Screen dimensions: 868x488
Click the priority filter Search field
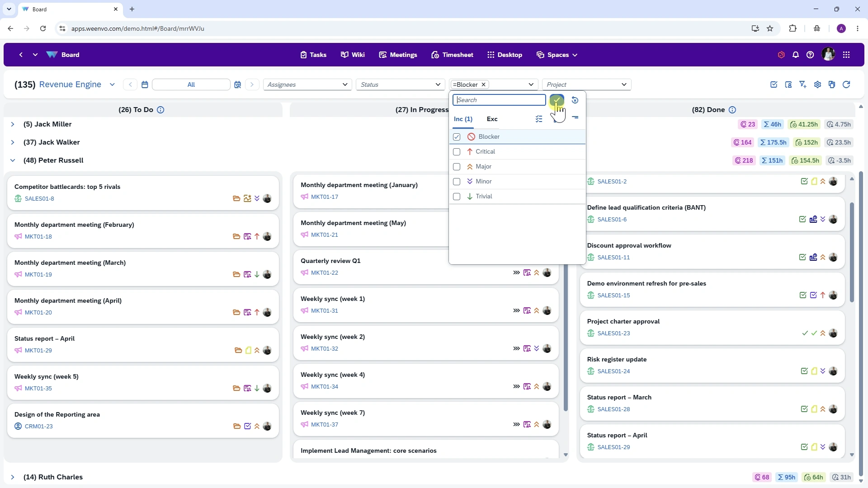pos(500,100)
